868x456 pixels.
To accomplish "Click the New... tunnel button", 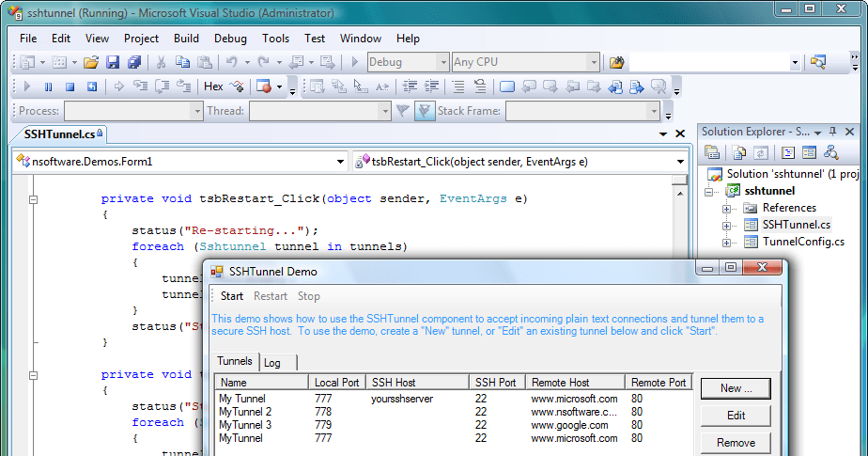I will 736,387.
